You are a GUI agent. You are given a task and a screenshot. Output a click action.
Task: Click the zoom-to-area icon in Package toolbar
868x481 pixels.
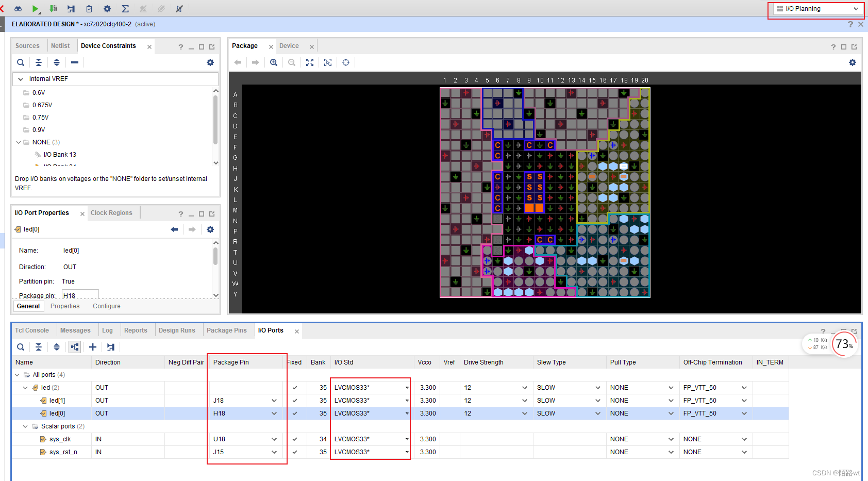click(x=328, y=62)
